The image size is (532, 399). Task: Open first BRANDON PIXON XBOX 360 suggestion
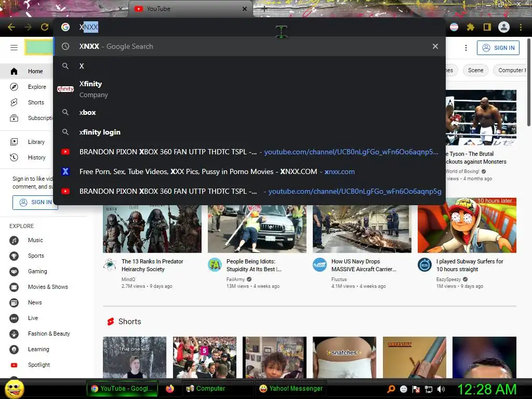click(x=249, y=152)
